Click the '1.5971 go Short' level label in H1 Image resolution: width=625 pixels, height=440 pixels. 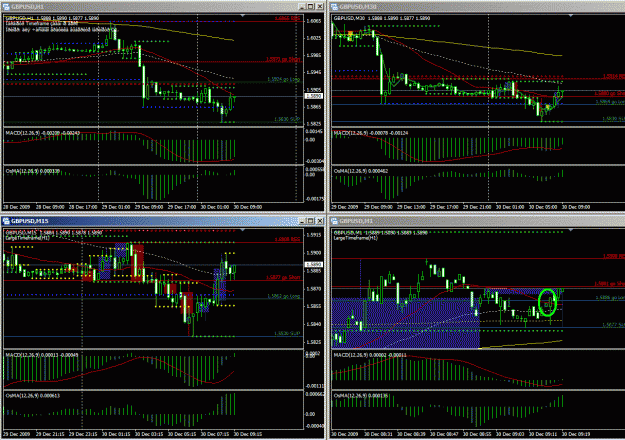tap(283, 59)
